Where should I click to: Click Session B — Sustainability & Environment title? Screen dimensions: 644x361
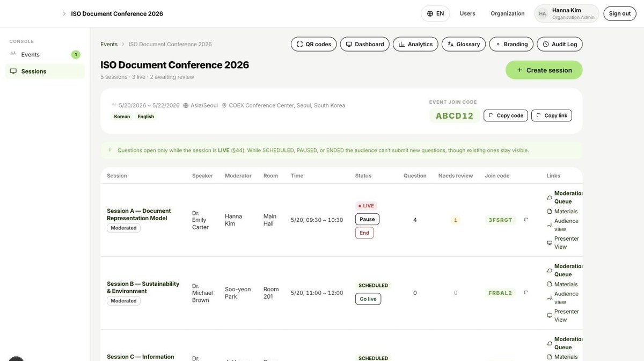coord(143,287)
